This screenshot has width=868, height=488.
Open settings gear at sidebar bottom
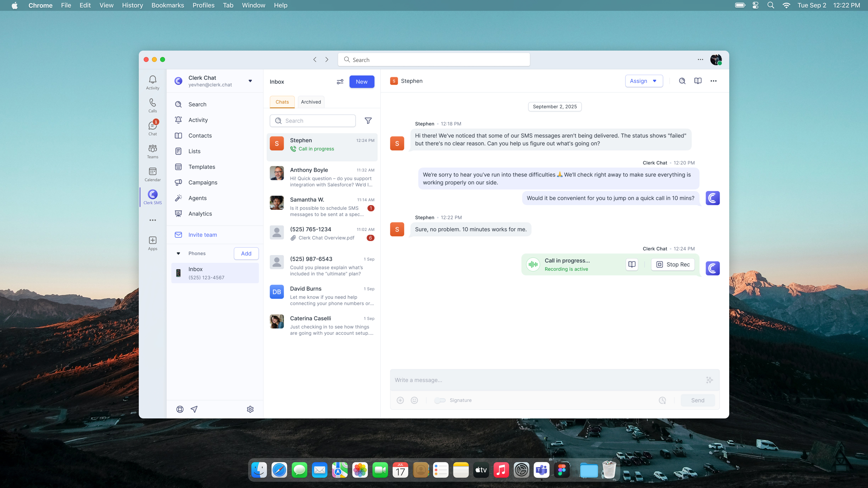(x=250, y=409)
